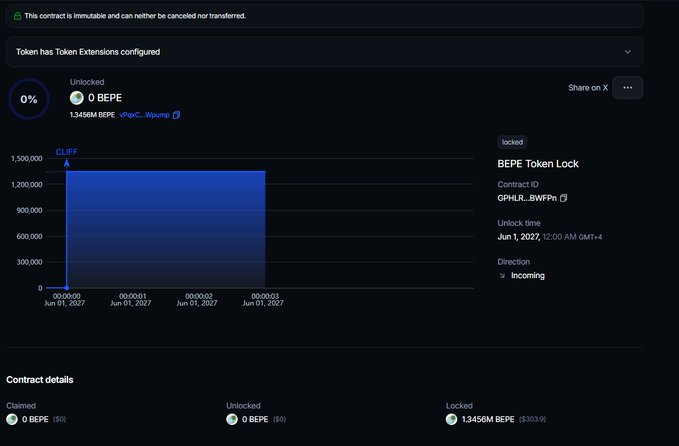
Task: Click the 'Jun 1, 2027,' unlock time value
Action: tap(519, 237)
